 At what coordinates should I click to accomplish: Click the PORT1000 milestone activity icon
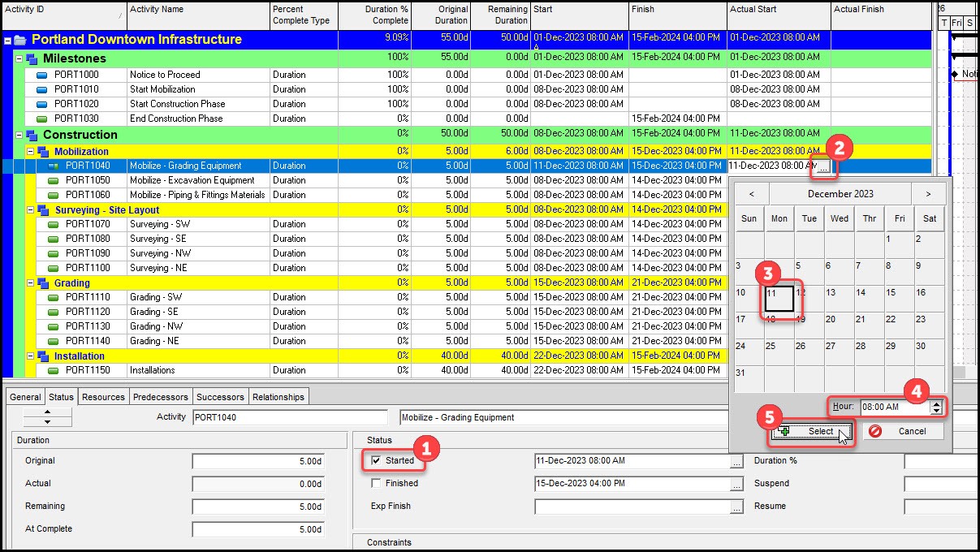point(43,75)
